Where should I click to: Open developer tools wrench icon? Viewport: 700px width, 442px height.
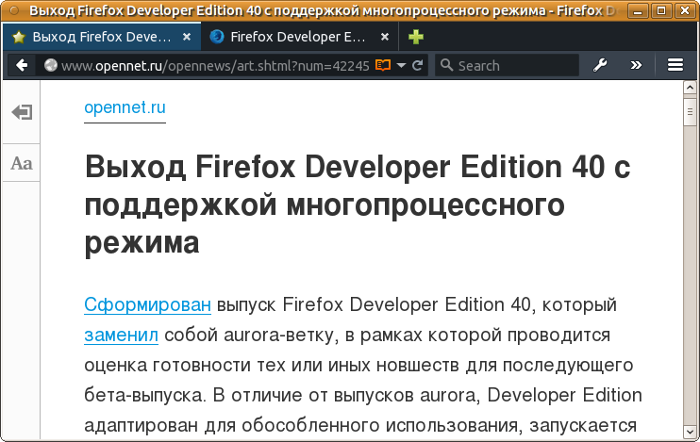(600, 65)
